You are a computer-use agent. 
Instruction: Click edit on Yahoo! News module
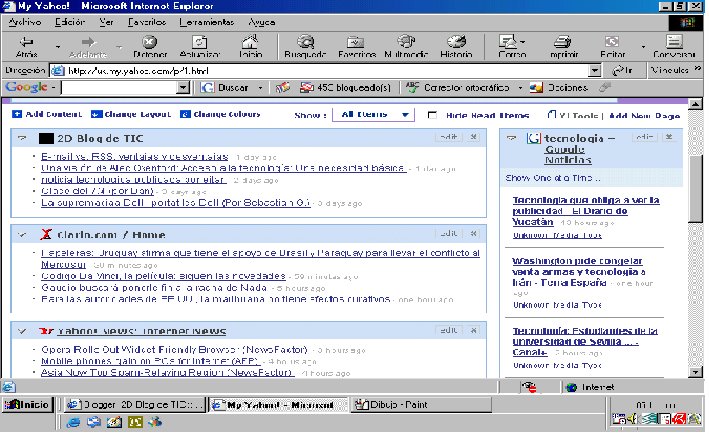pos(449,330)
